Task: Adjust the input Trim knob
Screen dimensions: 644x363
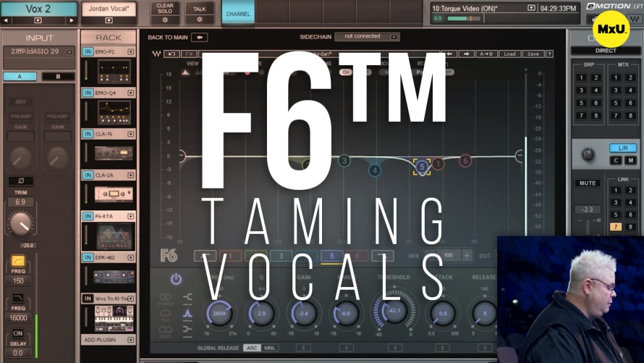Action: point(20,223)
